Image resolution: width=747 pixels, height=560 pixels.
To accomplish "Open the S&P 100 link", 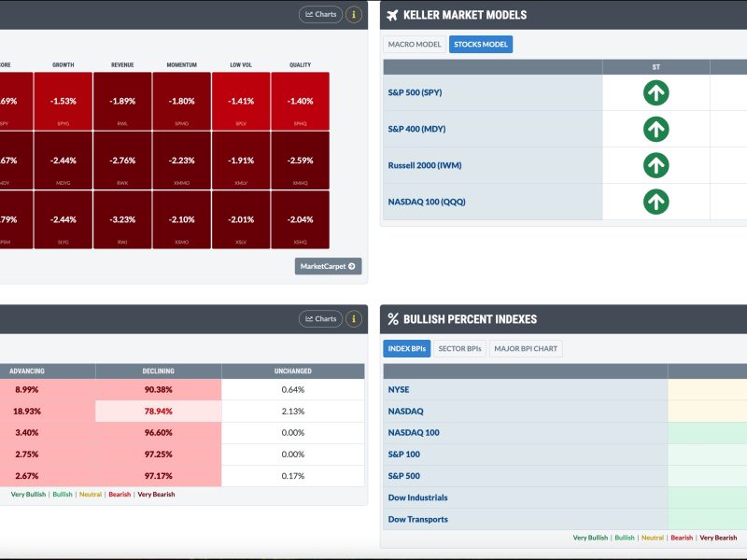I will (x=404, y=455).
